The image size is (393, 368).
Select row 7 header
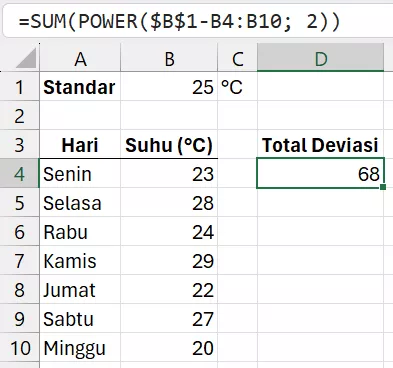pos(19,261)
